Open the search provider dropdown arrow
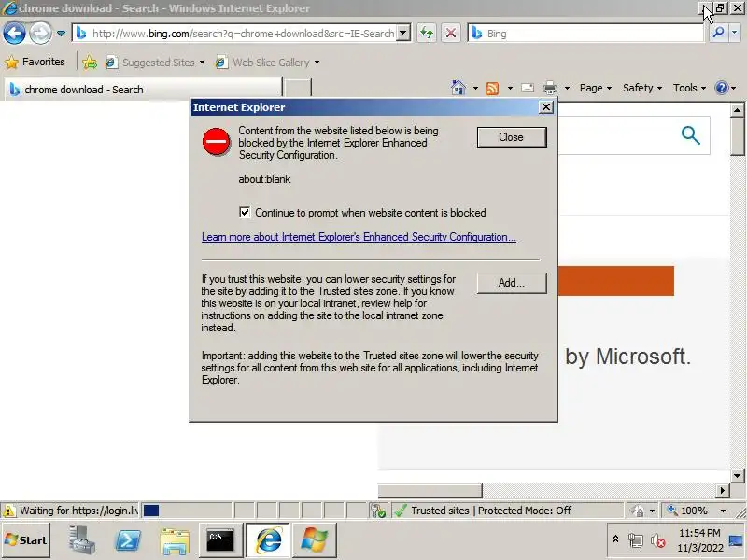The width and height of the screenshot is (747, 560). (x=735, y=34)
